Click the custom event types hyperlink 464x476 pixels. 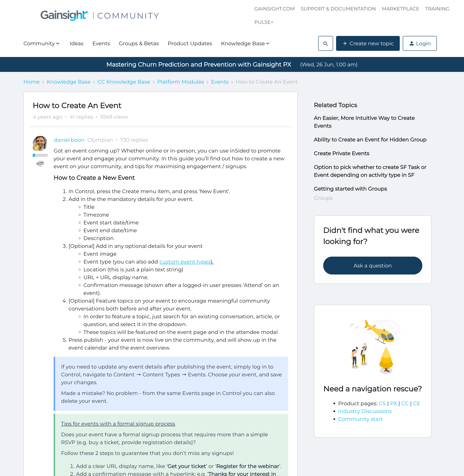point(185,262)
